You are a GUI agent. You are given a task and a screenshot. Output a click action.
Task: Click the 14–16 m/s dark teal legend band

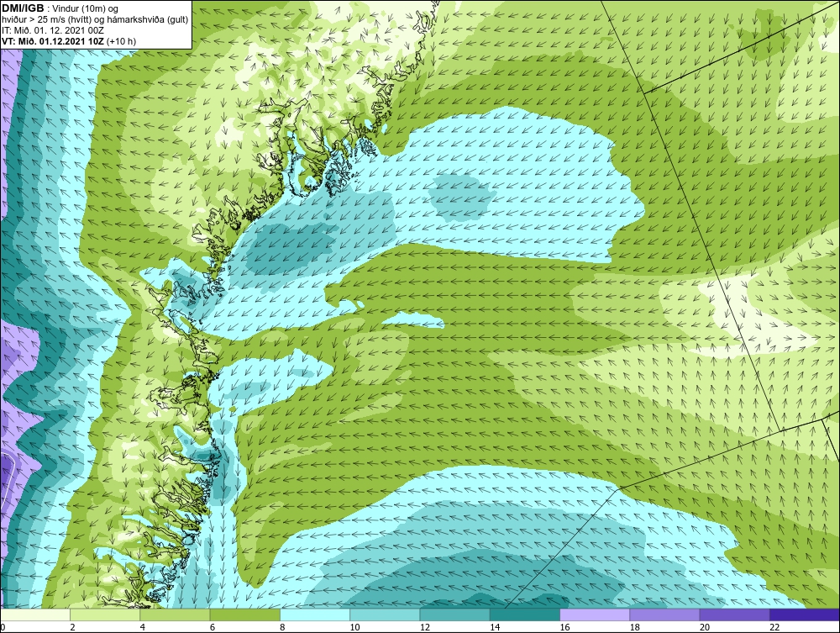[525, 615]
